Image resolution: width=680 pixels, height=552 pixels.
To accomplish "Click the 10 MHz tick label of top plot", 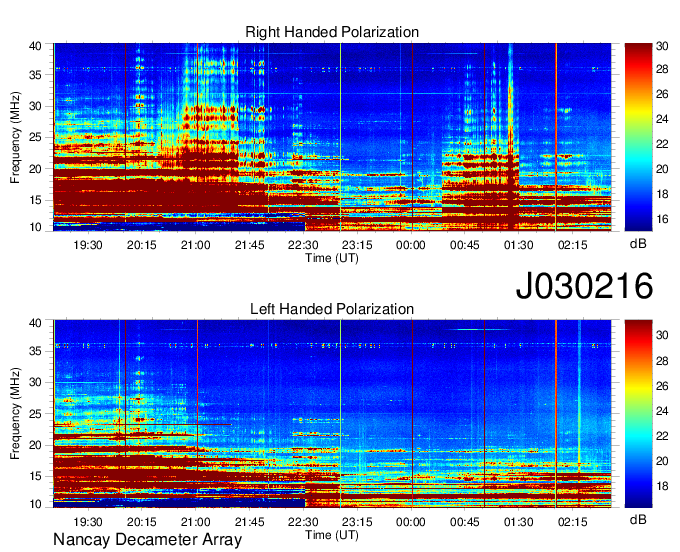I will pos(35,227).
